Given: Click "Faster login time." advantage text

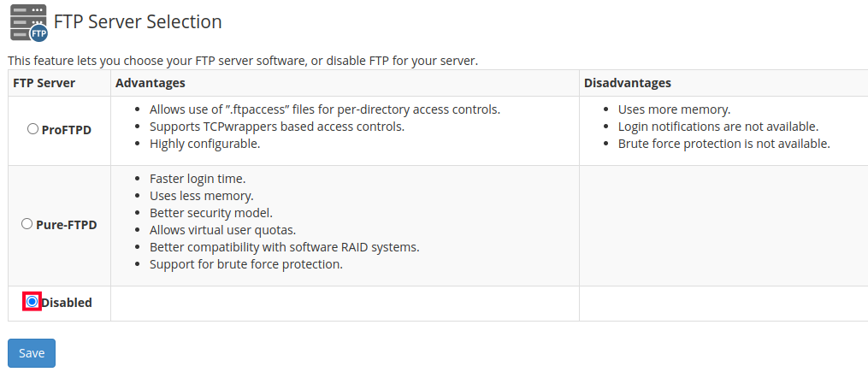Looking at the screenshot, I should click(198, 179).
